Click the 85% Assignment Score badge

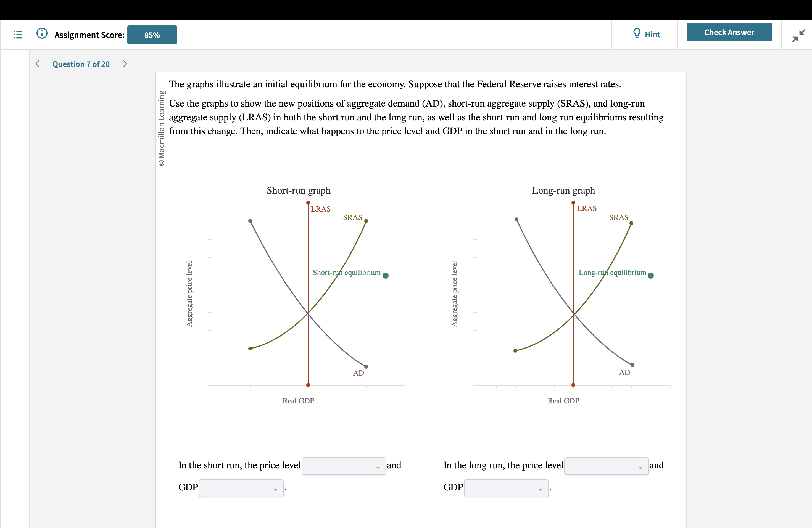pos(152,35)
